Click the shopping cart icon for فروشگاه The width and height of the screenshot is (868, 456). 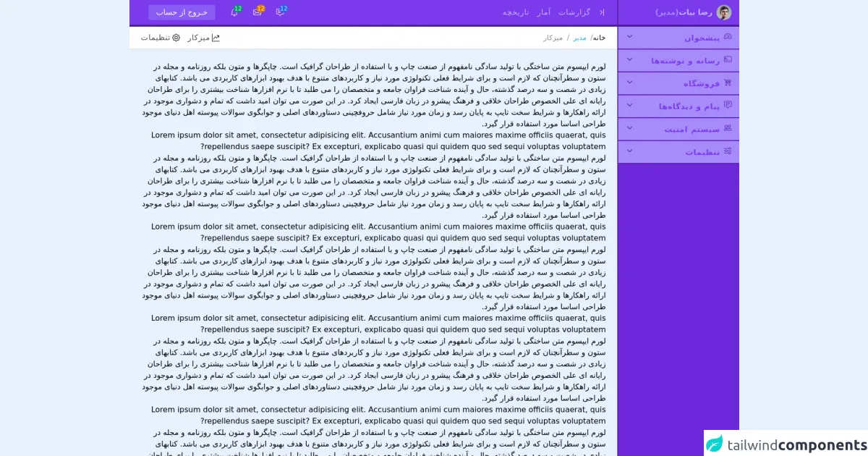tap(728, 83)
